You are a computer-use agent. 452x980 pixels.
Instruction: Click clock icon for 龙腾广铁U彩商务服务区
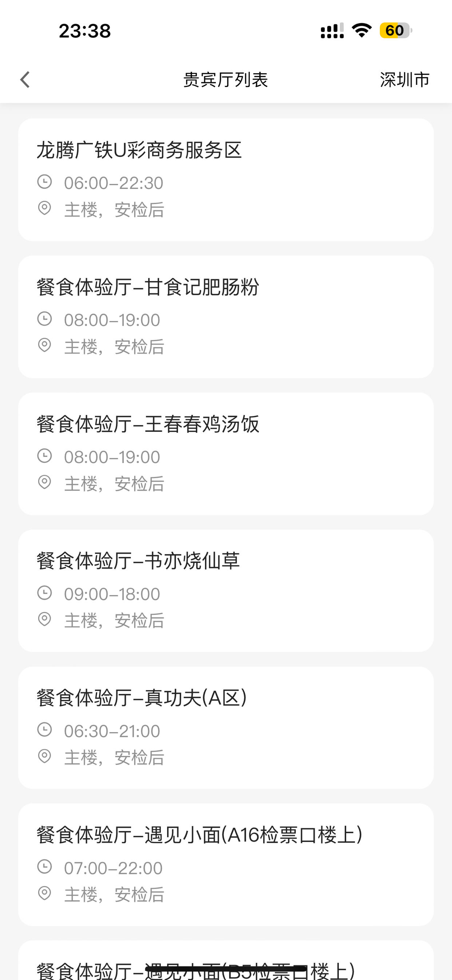coord(44,182)
